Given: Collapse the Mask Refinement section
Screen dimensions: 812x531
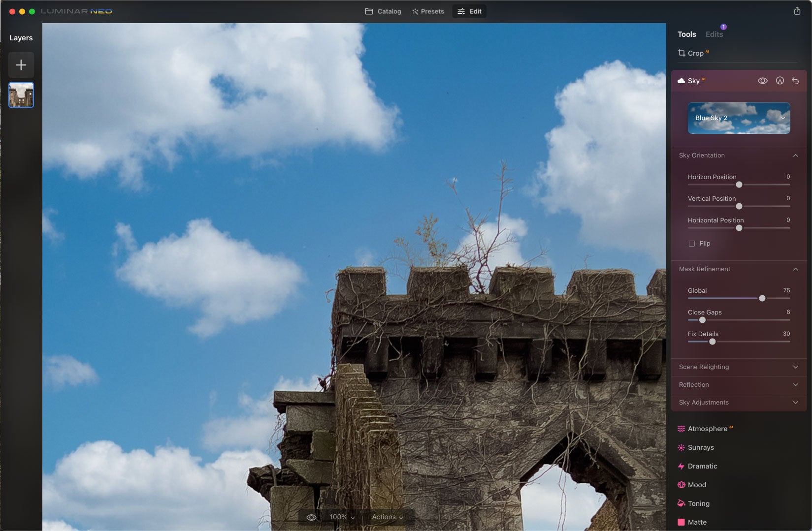Looking at the screenshot, I should coord(795,269).
